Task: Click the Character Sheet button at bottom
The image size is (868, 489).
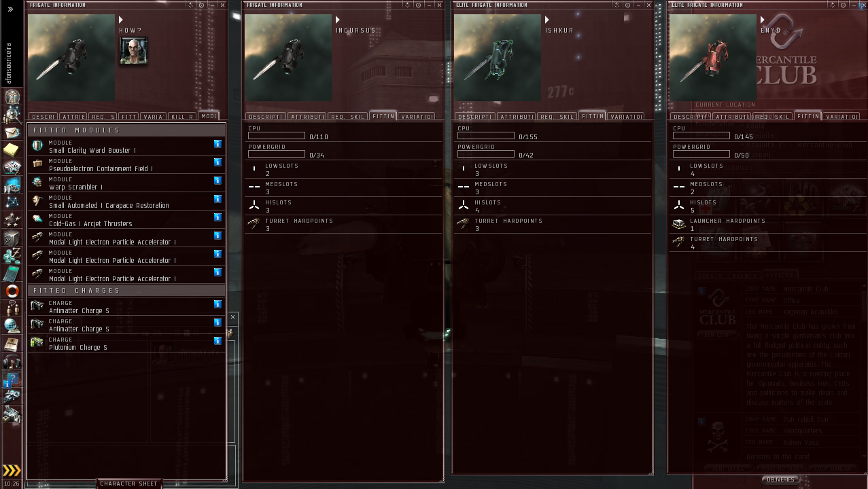Action: (x=128, y=484)
